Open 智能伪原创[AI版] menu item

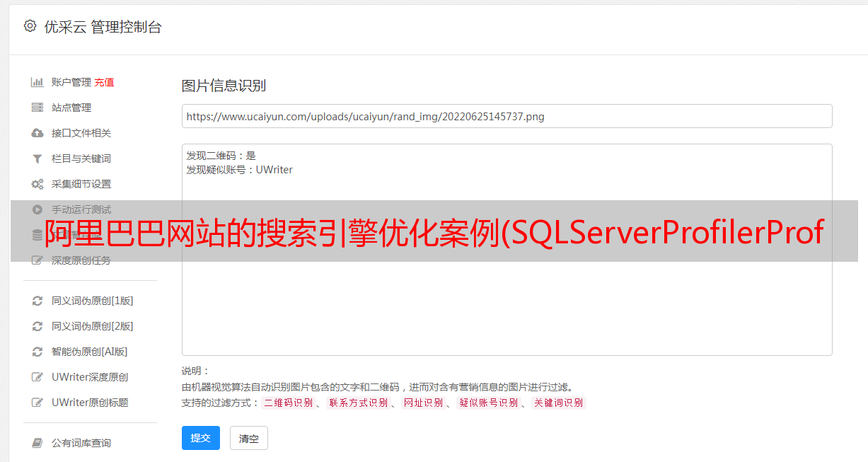tap(89, 352)
